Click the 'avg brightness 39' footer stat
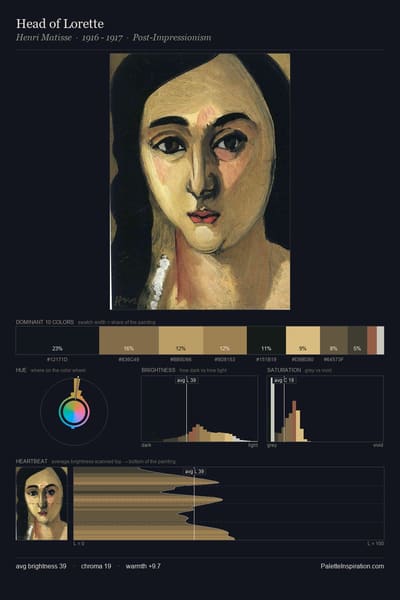 [x=41, y=566]
